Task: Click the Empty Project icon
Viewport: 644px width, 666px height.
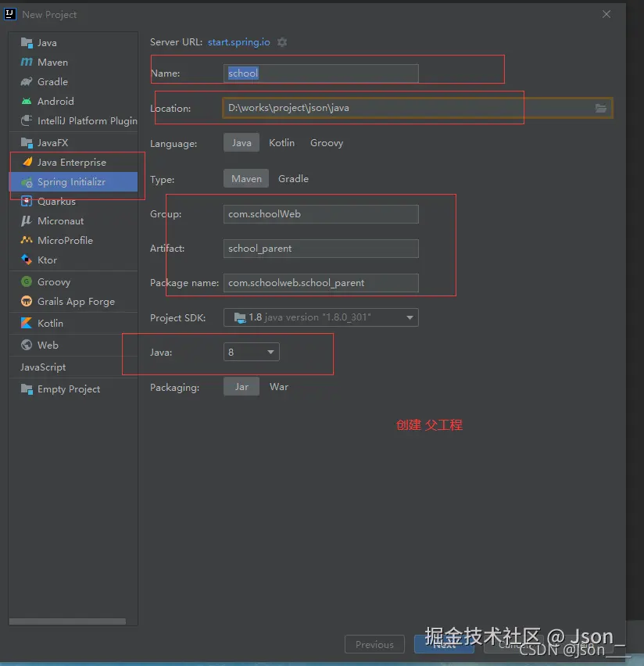Action: point(27,388)
